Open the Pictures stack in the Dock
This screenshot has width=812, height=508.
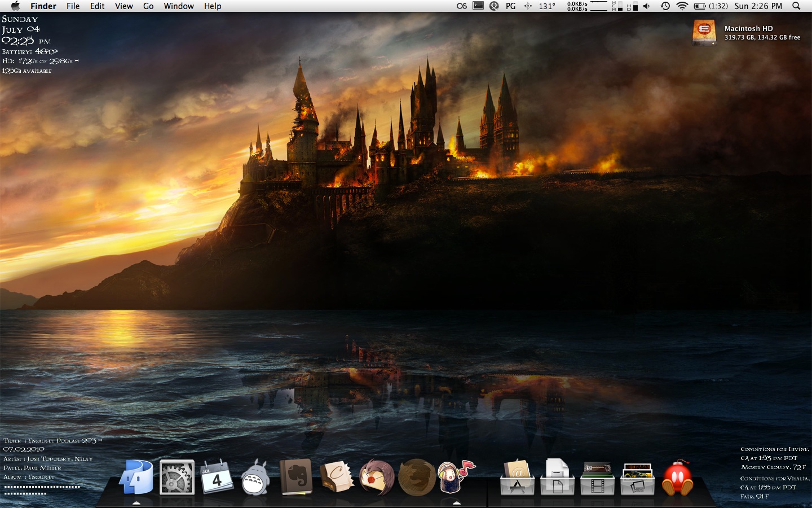point(637,479)
